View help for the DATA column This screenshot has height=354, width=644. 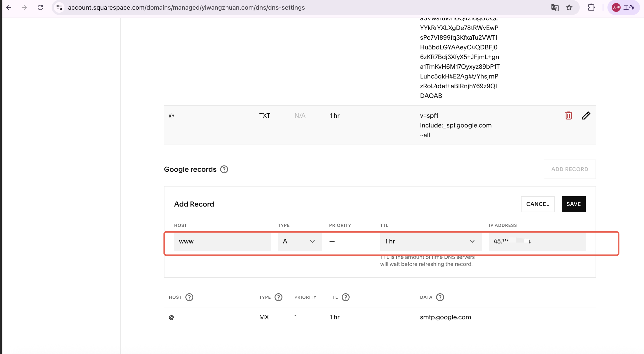(x=440, y=297)
